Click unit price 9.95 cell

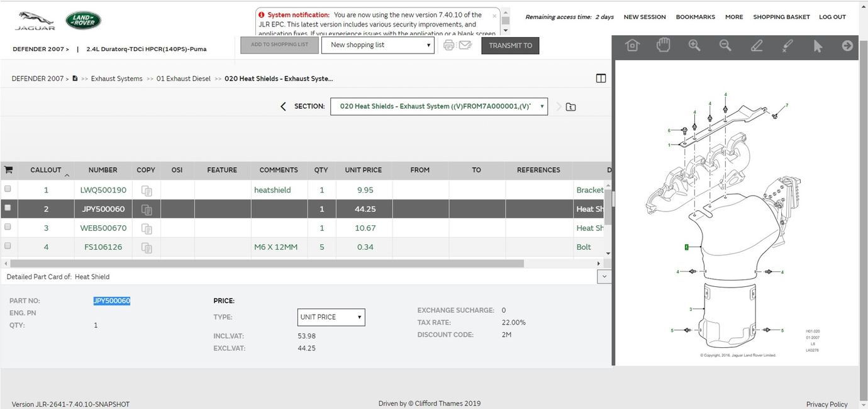[x=364, y=190]
